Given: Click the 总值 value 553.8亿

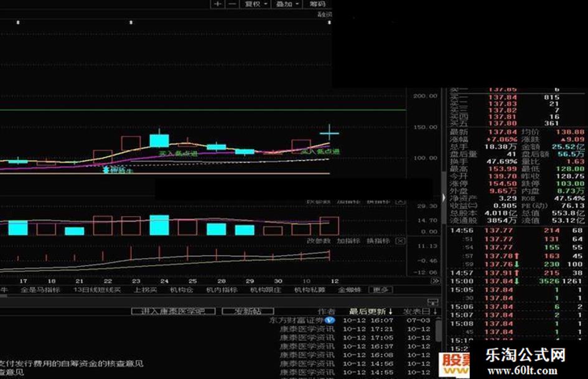Looking at the screenshot, I should click(567, 213).
